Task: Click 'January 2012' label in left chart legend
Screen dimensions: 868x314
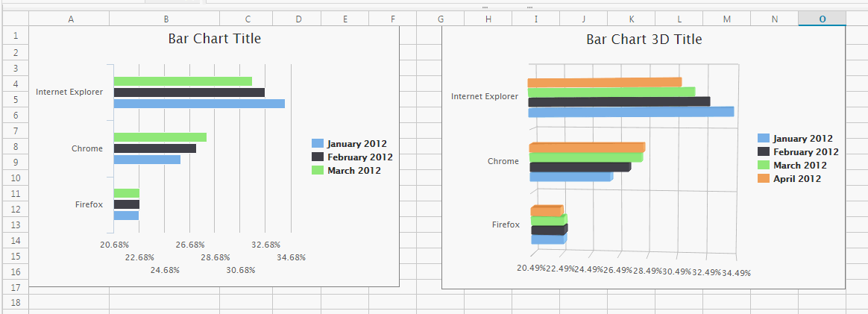Action: pos(356,144)
